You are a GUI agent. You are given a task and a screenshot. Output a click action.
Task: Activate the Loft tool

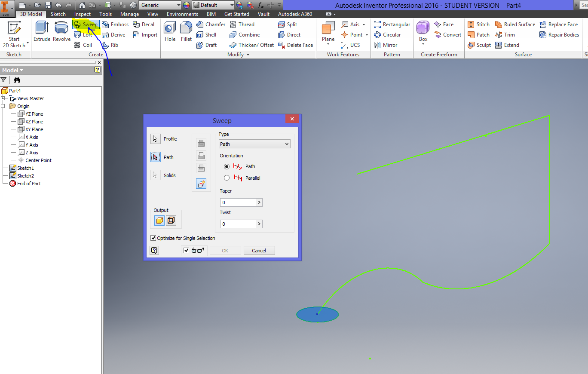(84, 34)
